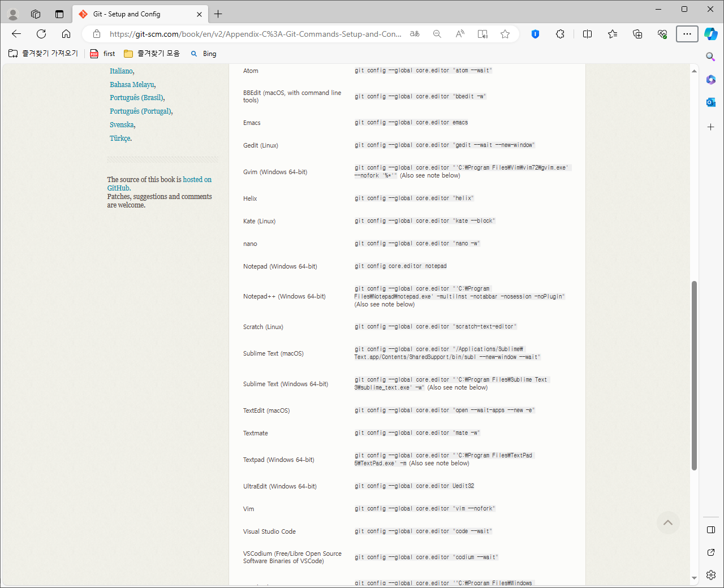Go back to the previous page

(16, 34)
